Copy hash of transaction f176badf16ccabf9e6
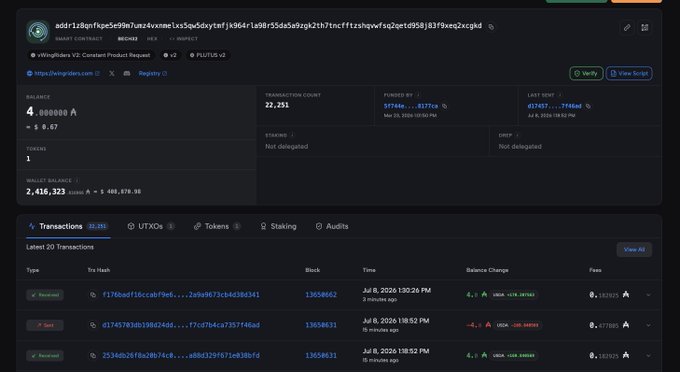Screen dimensions: 680x372 [x=93, y=295]
